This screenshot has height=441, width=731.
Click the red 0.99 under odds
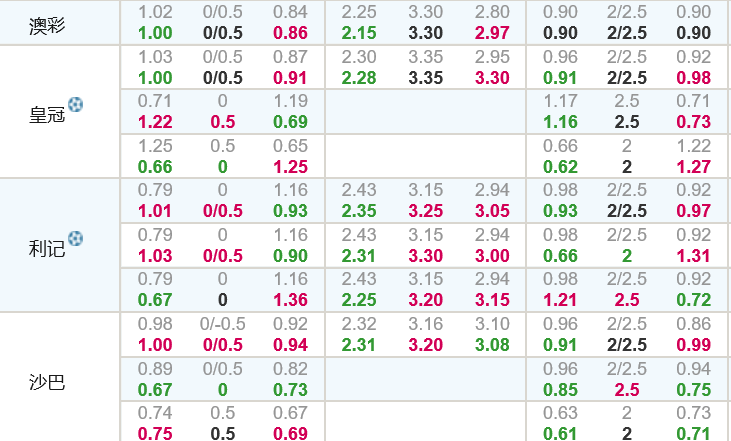pyautogui.click(x=694, y=345)
